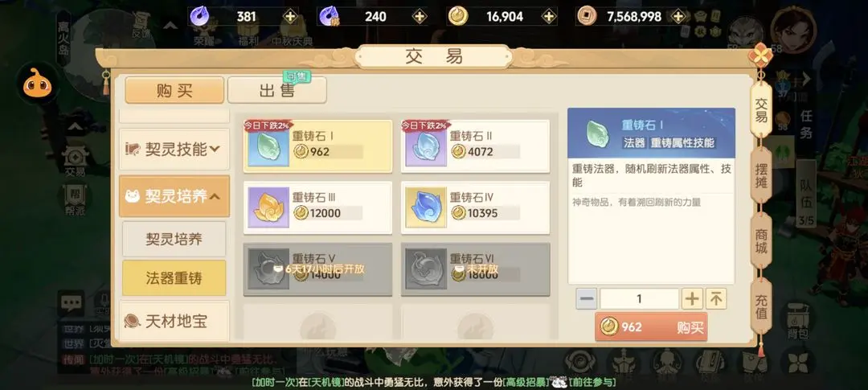This screenshot has height=390, width=868.
Task: Open the 摆摊 side tab
Action: [x=761, y=176]
